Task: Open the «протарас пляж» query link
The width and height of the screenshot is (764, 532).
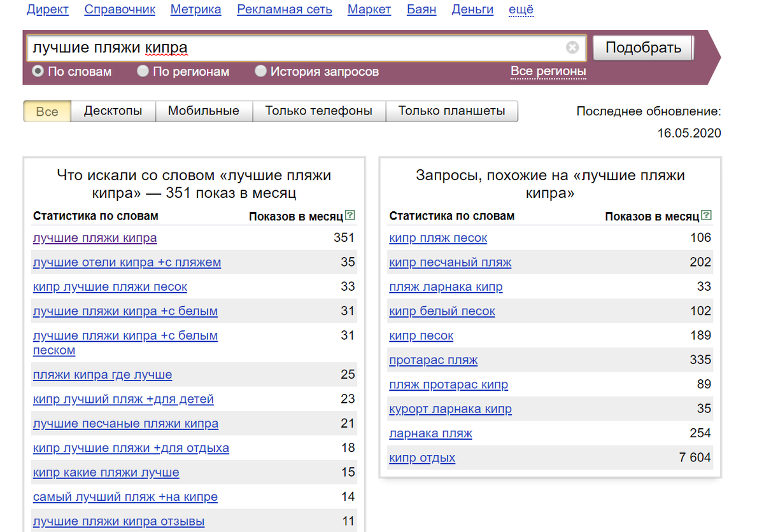Action: [433, 360]
